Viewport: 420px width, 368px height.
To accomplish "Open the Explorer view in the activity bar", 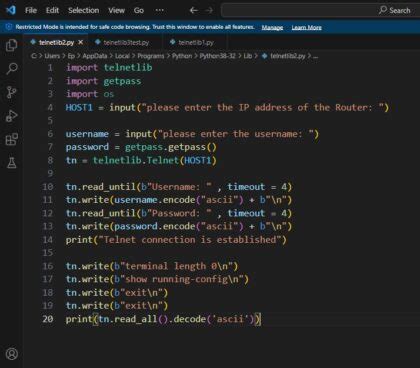I will point(12,45).
